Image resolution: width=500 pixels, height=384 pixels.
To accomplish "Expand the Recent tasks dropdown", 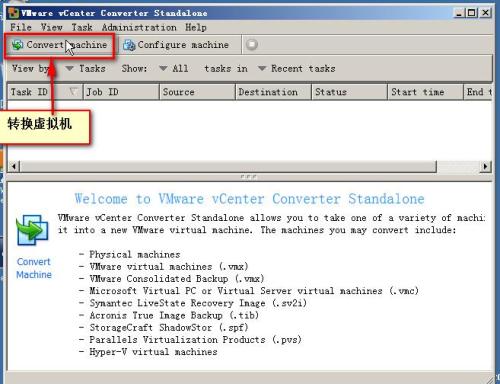I will pyautogui.click(x=297, y=69).
